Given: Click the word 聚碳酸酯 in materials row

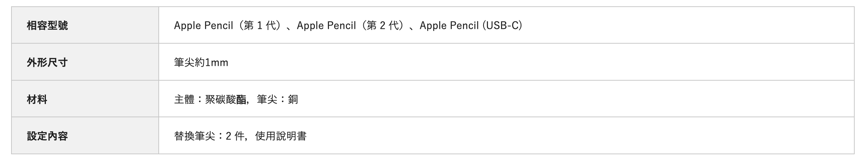Looking at the screenshot, I should tap(226, 100).
